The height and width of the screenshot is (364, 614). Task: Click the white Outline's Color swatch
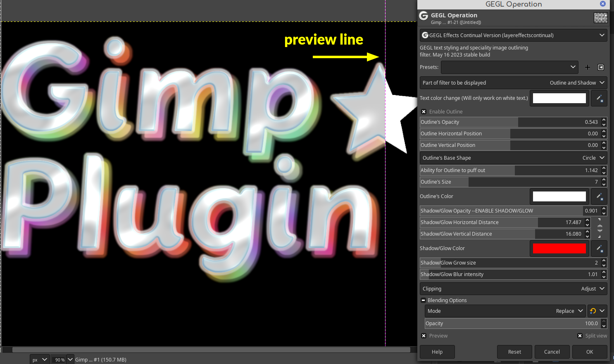(559, 196)
